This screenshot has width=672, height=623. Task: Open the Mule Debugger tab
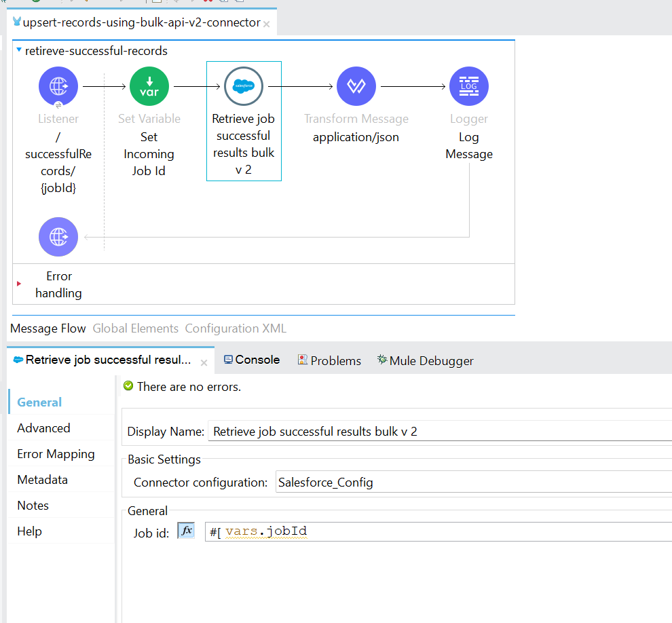[425, 361]
